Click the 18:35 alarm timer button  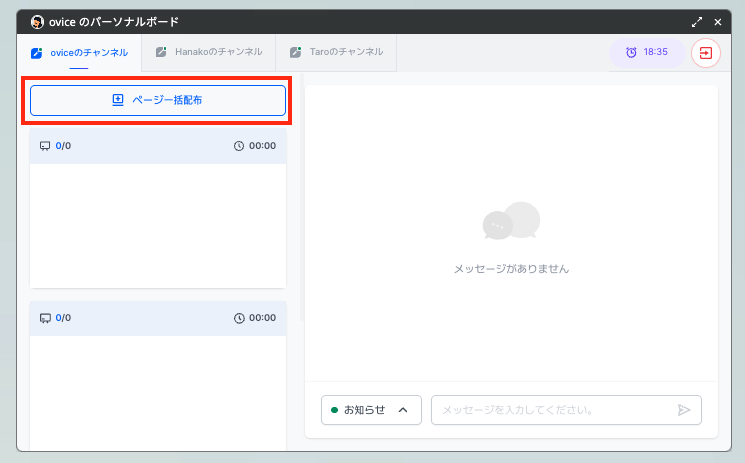(647, 52)
